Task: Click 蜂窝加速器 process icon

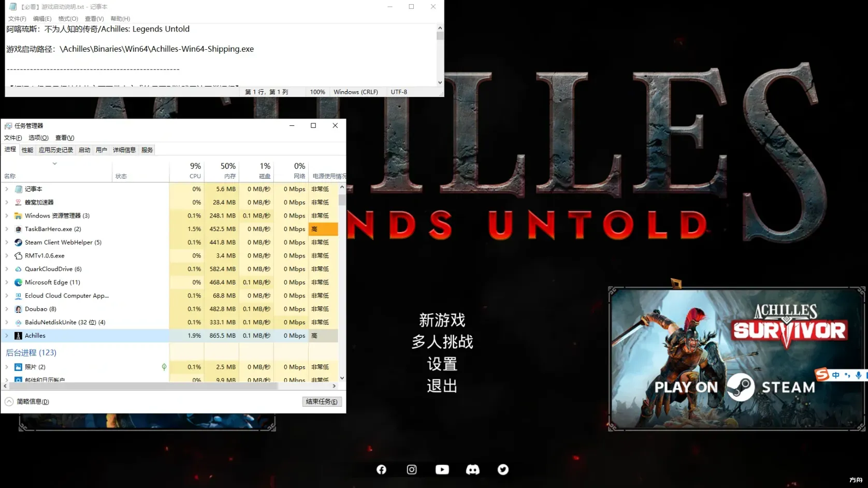Action: (x=18, y=203)
